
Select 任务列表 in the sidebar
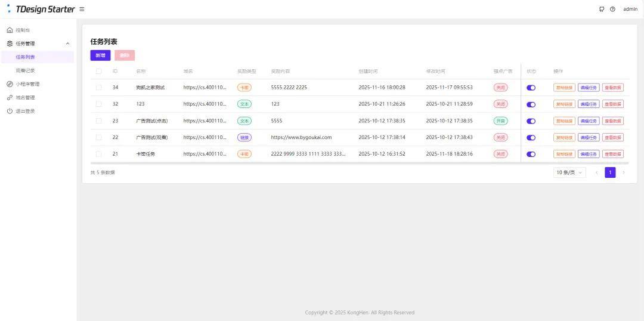pyautogui.click(x=25, y=57)
